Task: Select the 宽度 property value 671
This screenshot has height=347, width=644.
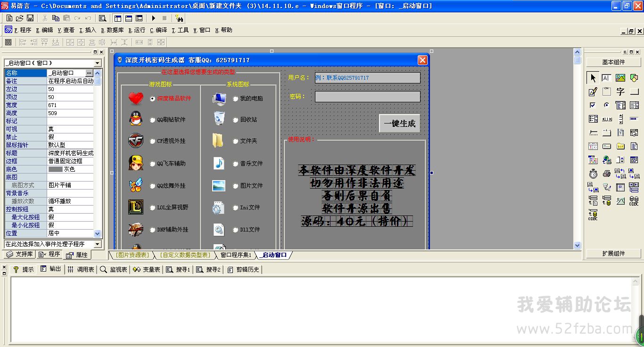Action: 70,105
